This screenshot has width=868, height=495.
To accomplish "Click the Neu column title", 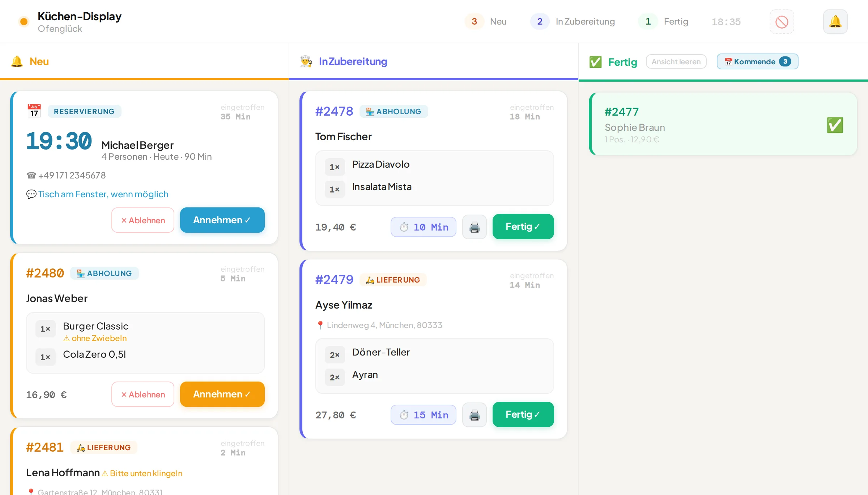I will [x=39, y=61].
